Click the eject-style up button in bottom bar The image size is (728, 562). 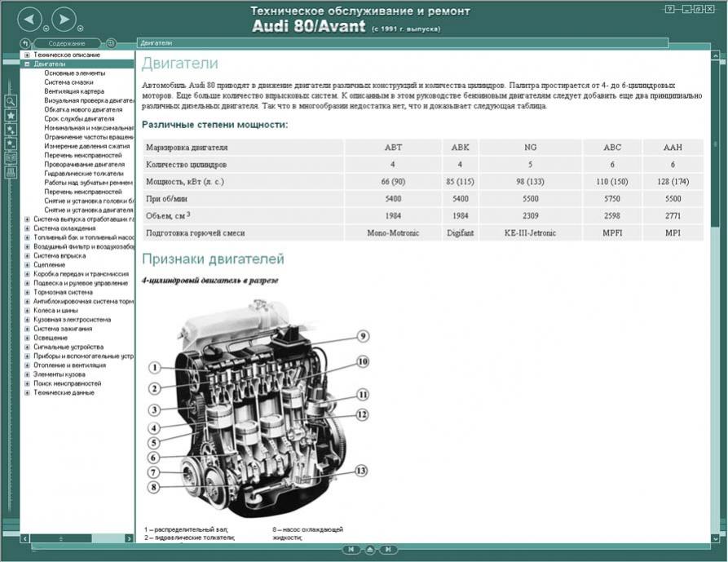[x=369, y=550]
